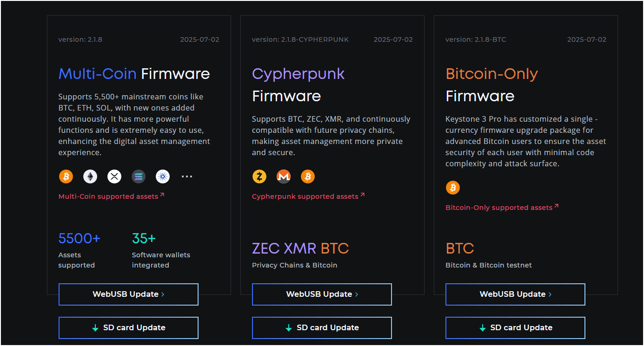Screen dimensions: 644x346
Task: Start WebUSB Update for Cypherpunk firmware
Action: pyautogui.click(x=322, y=294)
